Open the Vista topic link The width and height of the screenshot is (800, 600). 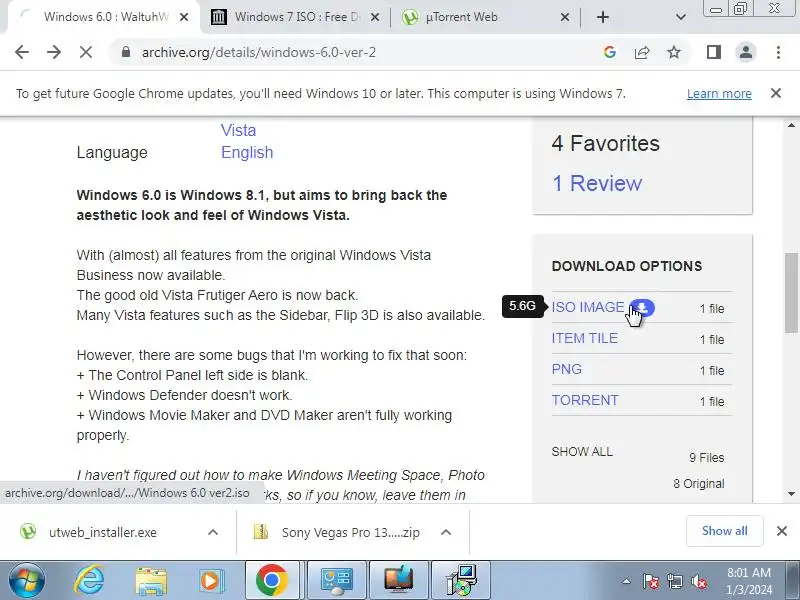tap(238, 130)
